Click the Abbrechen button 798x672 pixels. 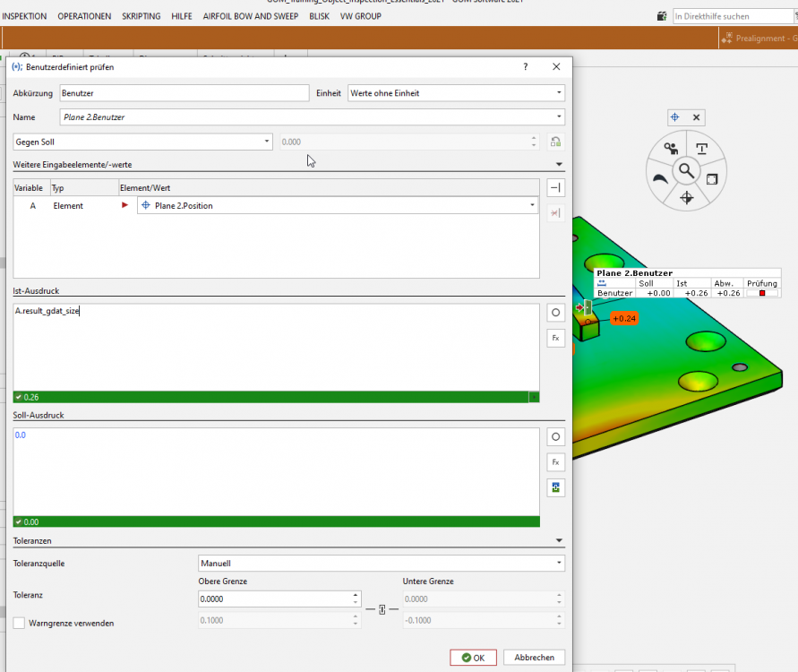tap(534, 658)
